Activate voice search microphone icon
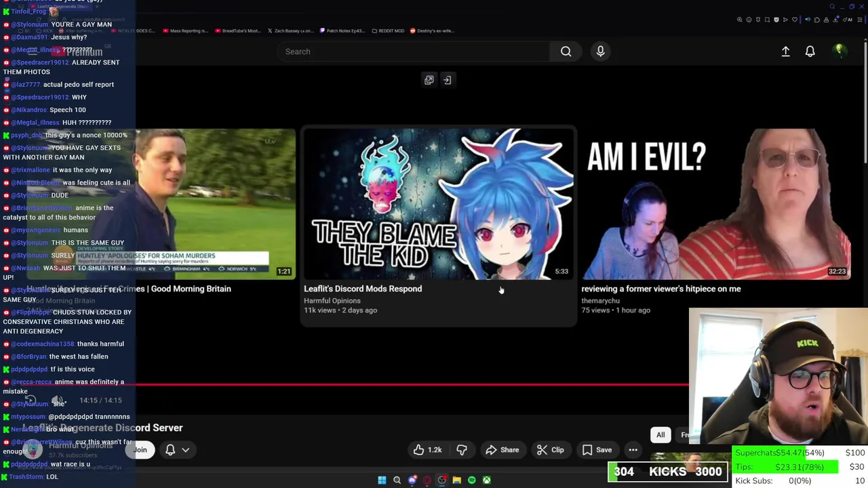The width and height of the screenshot is (868, 488). click(x=600, y=52)
